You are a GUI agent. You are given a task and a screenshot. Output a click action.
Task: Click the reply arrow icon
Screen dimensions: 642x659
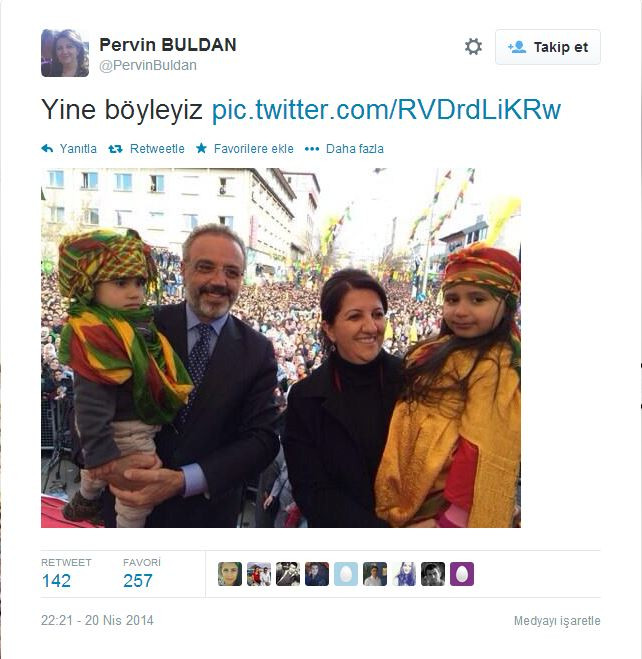click(x=47, y=148)
